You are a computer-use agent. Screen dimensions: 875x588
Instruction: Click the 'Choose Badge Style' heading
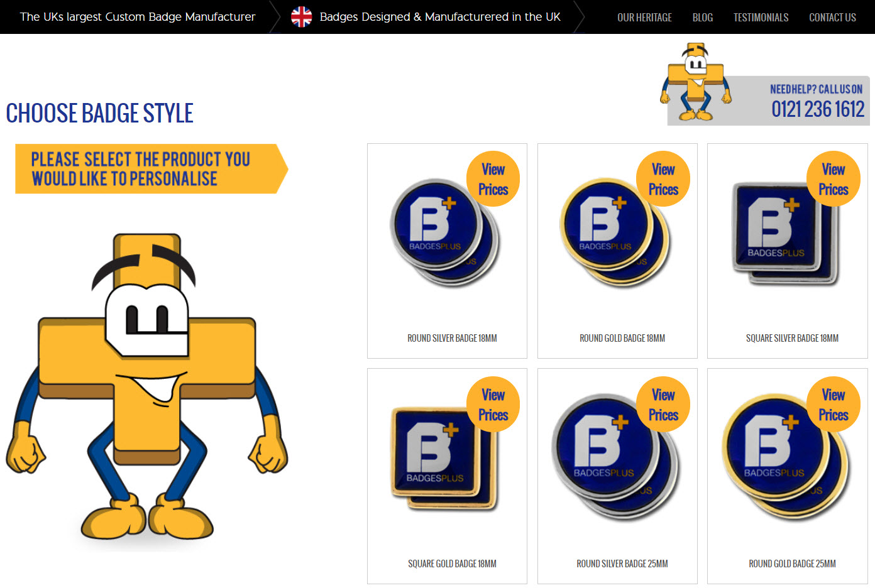pyautogui.click(x=100, y=113)
